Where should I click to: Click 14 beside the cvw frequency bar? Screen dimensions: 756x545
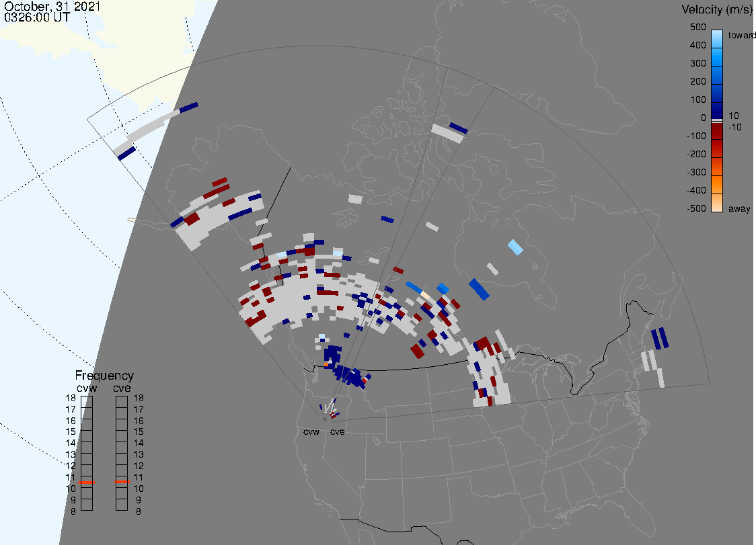[71, 444]
